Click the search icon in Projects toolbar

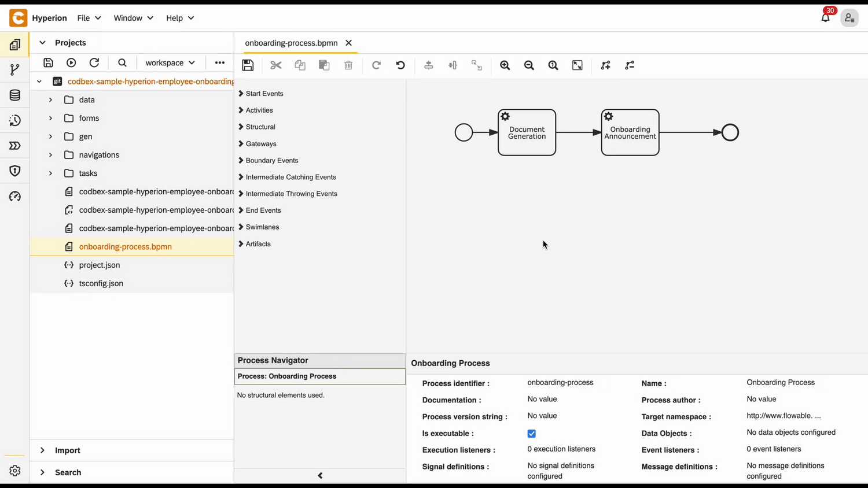[x=122, y=62]
